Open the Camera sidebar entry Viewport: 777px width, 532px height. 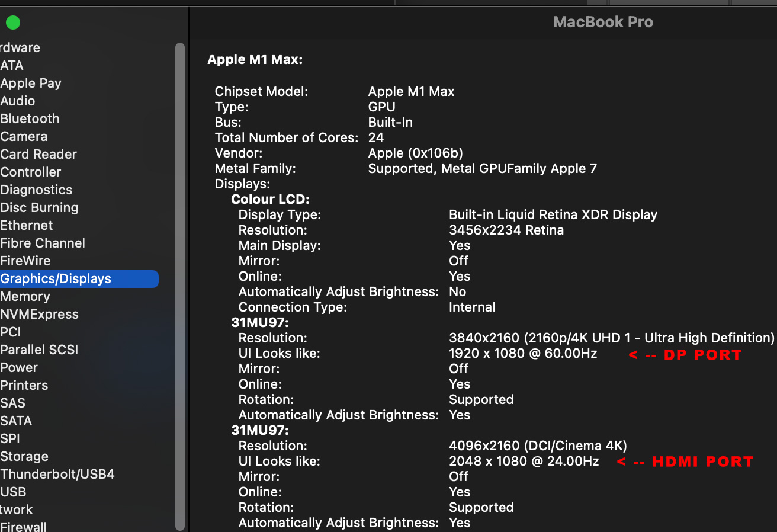24,137
